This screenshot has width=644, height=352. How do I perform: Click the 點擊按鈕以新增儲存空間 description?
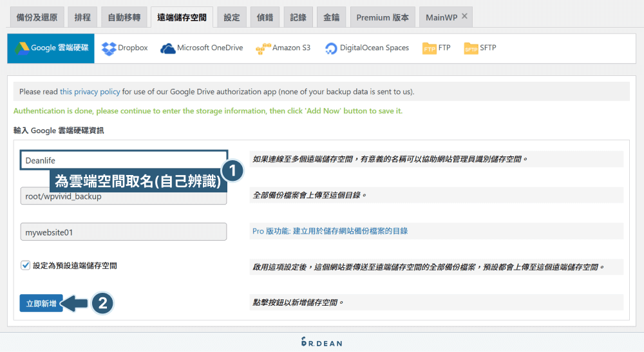(298, 302)
